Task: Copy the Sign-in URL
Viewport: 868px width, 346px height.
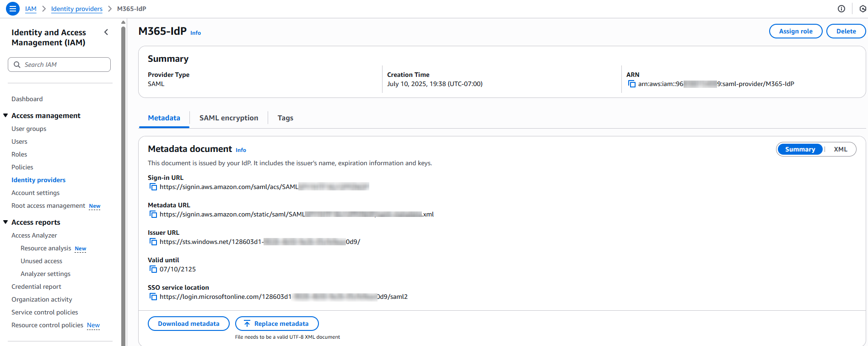Action: [x=153, y=187]
